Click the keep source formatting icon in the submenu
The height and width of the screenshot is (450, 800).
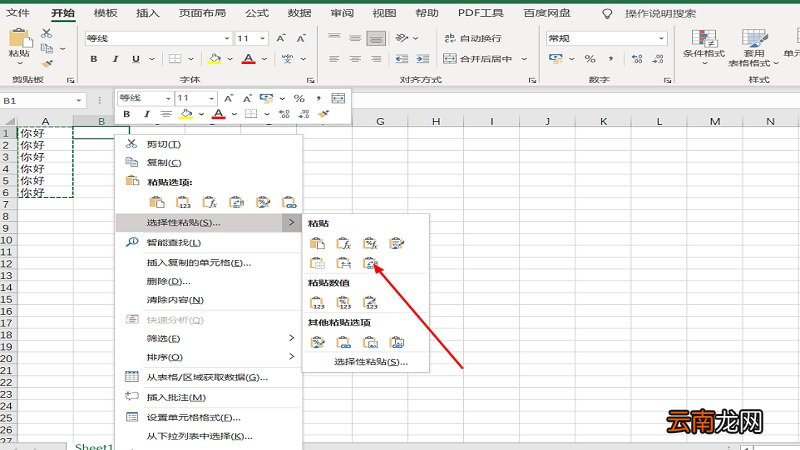(x=396, y=243)
